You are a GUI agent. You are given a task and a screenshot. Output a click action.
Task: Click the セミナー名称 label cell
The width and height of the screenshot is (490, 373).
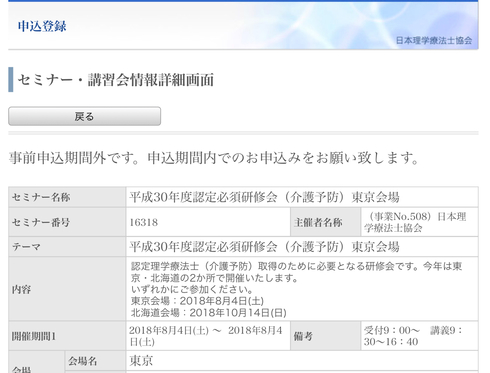[x=67, y=197]
